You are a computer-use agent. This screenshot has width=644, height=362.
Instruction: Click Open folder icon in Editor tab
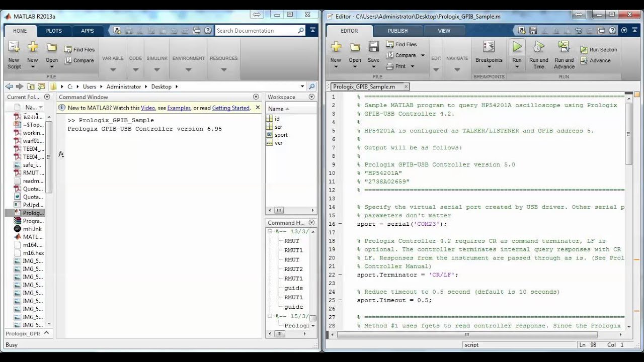tap(355, 47)
